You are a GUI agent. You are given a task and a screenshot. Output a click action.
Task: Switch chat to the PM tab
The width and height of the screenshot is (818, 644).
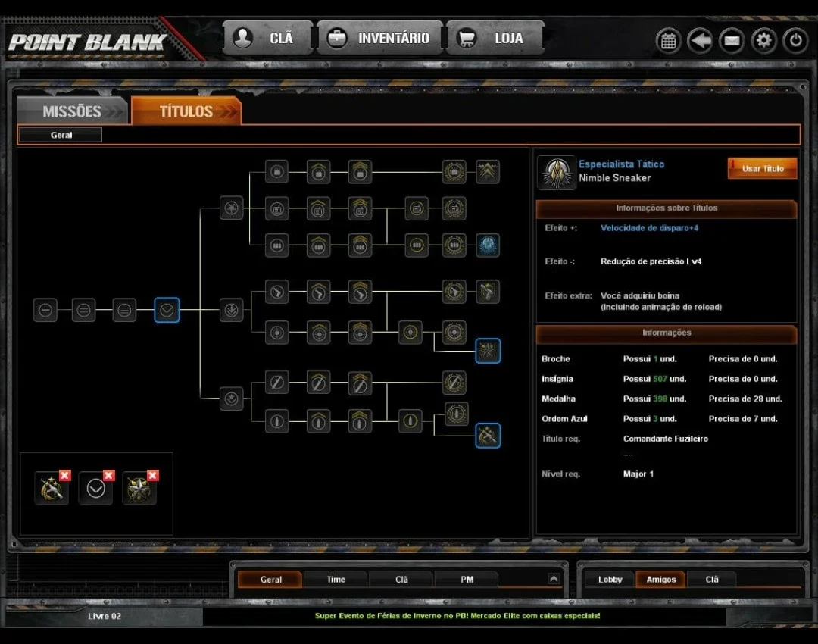click(467, 580)
